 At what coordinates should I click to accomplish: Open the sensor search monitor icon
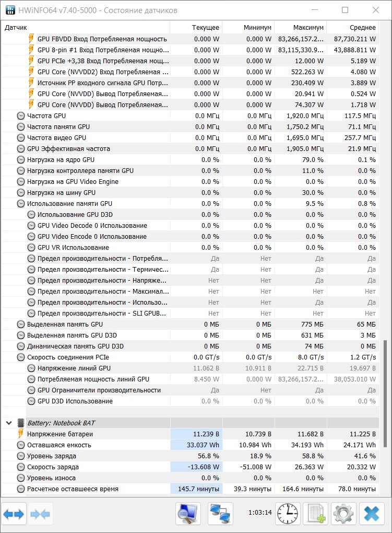pyautogui.click(x=188, y=513)
